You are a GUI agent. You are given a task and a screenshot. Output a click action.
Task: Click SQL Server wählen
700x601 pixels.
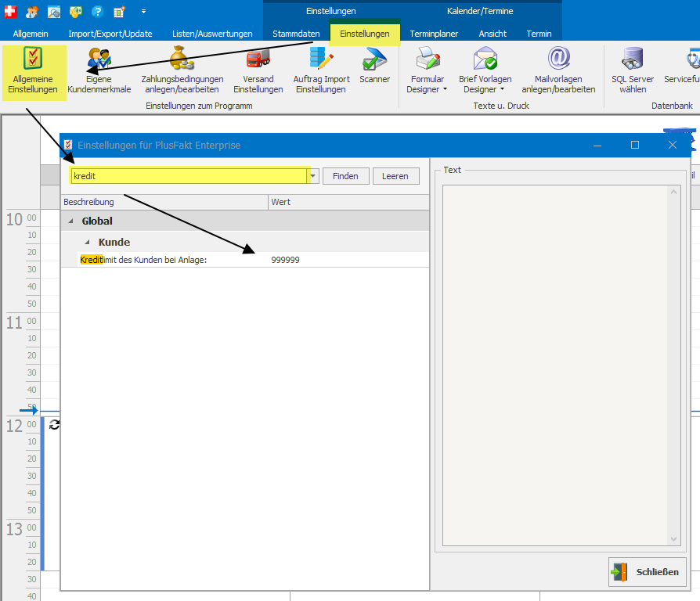[x=633, y=71]
